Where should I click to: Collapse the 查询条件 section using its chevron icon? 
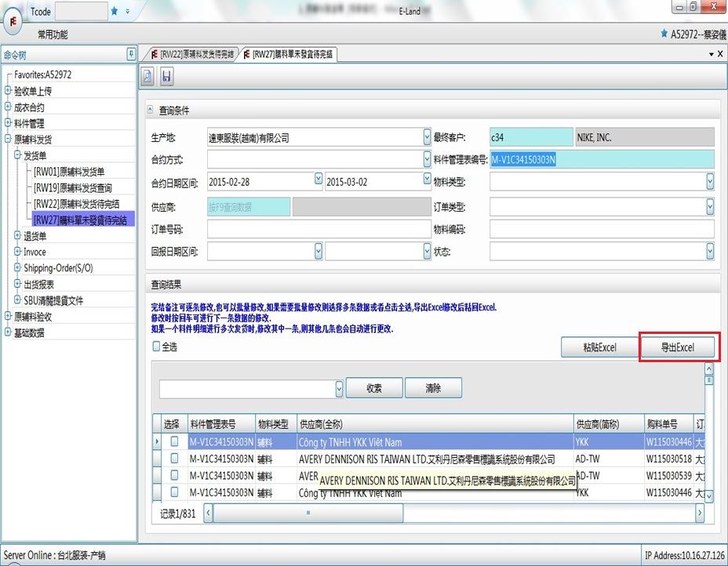(151, 111)
